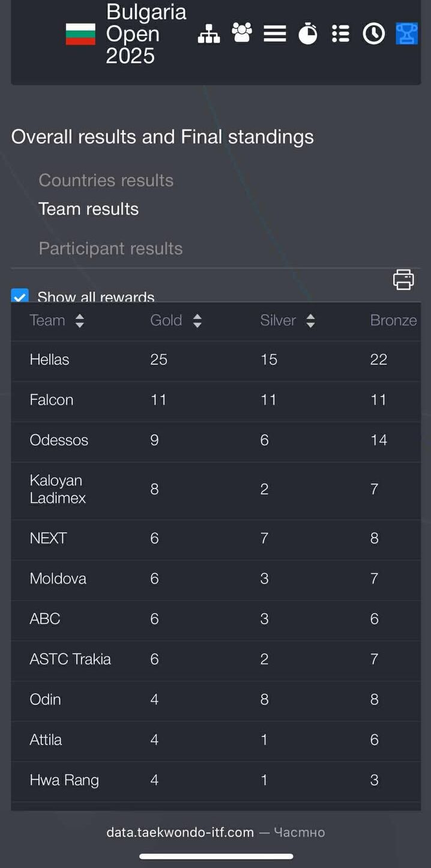Select the trophy results icon
The height and width of the screenshot is (868, 431).
click(x=406, y=34)
